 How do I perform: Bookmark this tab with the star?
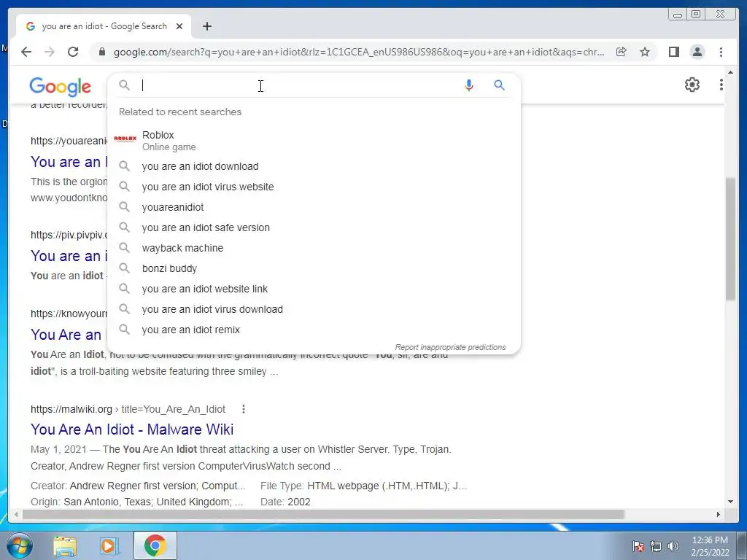(x=645, y=52)
